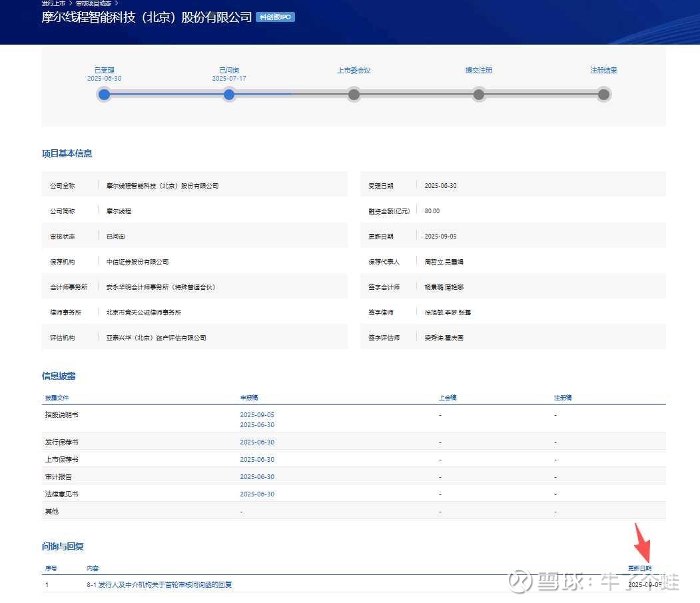The width and height of the screenshot is (700, 603).
Task: Open the 上市保荐书 2025-06-30 link
Action: pyautogui.click(x=257, y=460)
